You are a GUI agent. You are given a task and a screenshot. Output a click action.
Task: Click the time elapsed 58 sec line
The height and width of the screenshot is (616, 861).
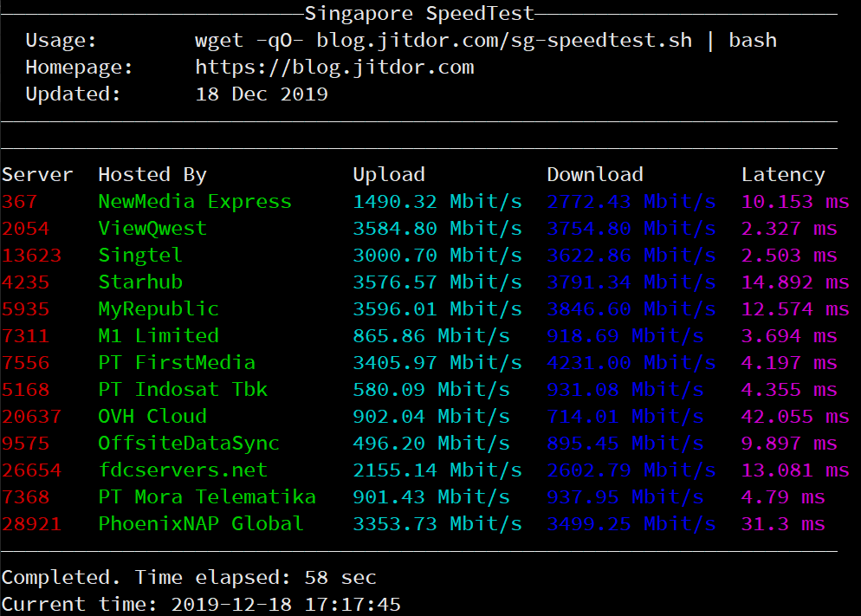189,578
